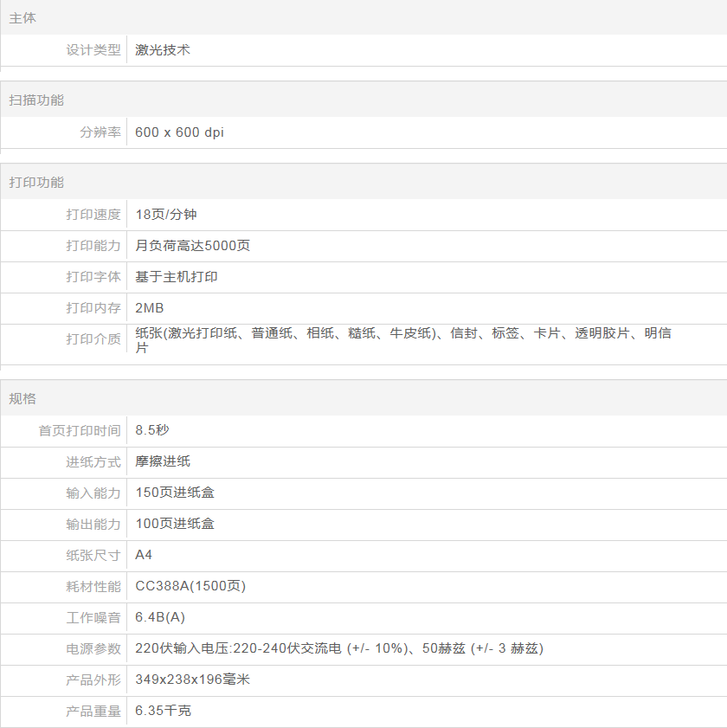Click the 扫描功能 section header
This screenshot has width=727, height=728.
coord(36,100)
